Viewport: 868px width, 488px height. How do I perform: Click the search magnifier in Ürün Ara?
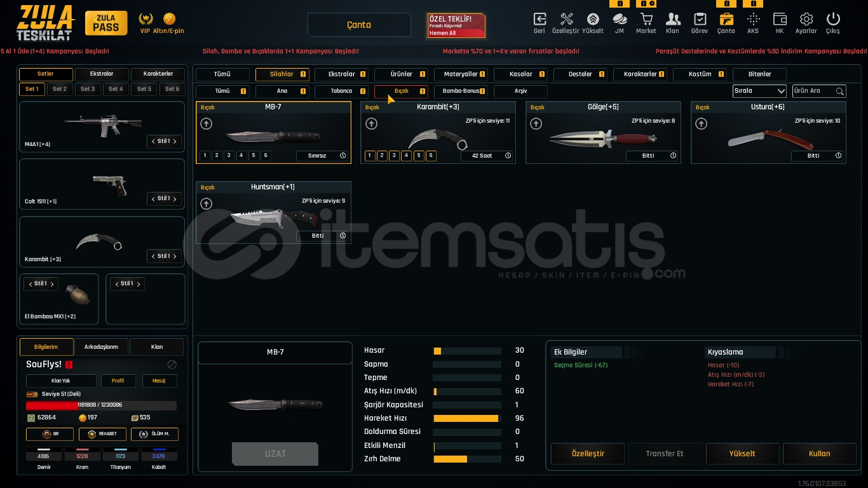[x=839, y=91]
